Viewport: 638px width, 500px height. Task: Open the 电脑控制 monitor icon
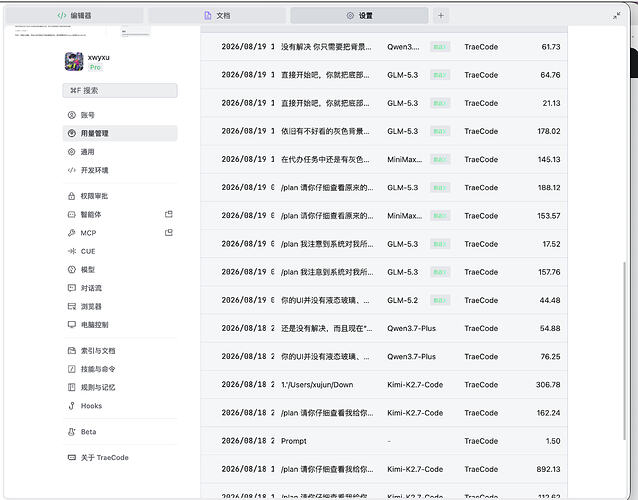pos(72,325)
